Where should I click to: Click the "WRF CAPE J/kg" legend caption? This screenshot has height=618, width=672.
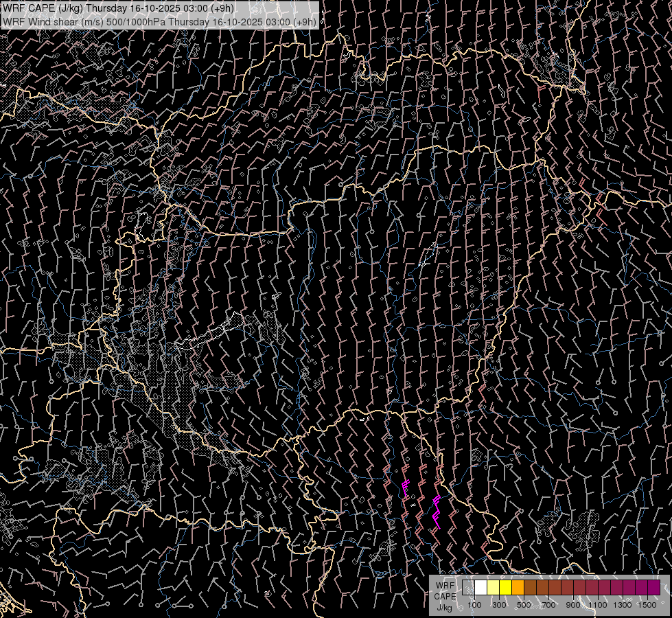point(445,596)
